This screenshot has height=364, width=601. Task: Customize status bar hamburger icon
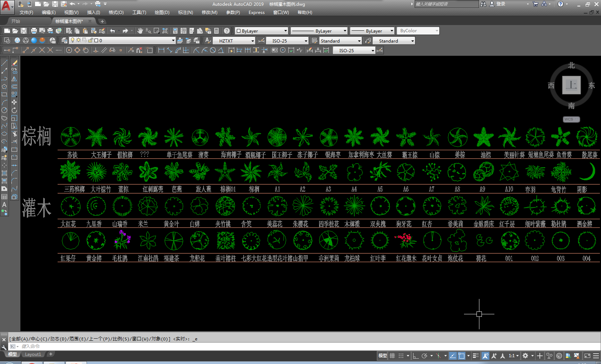tap(596, 355)
